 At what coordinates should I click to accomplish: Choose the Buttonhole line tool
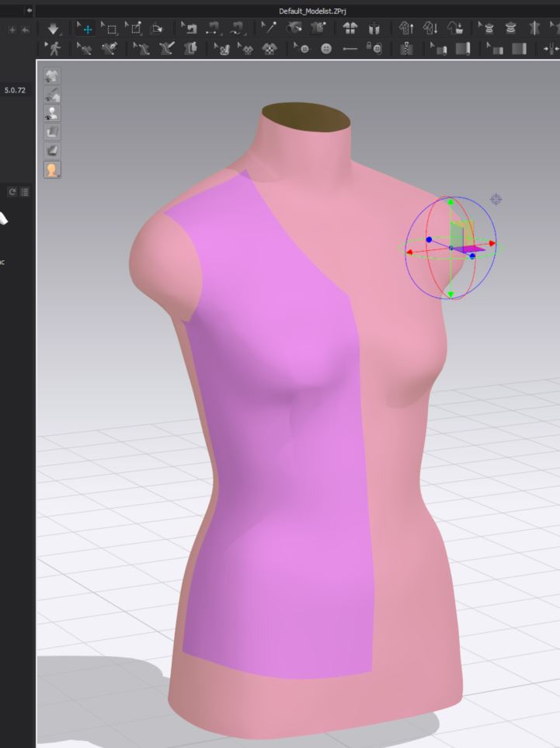[x=350, y=48]
